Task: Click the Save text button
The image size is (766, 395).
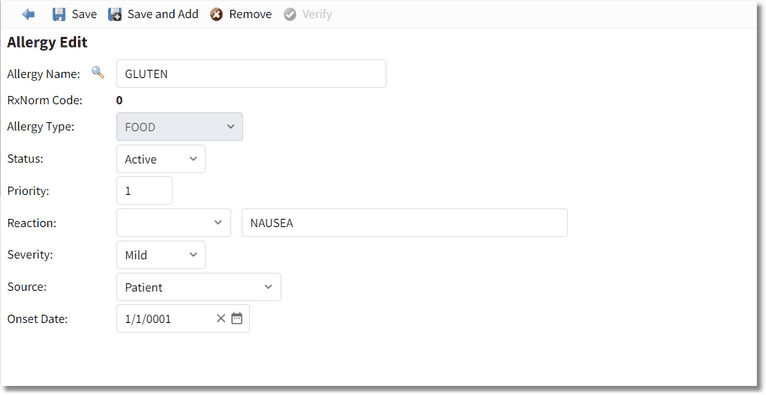Action: click(84, 14)
